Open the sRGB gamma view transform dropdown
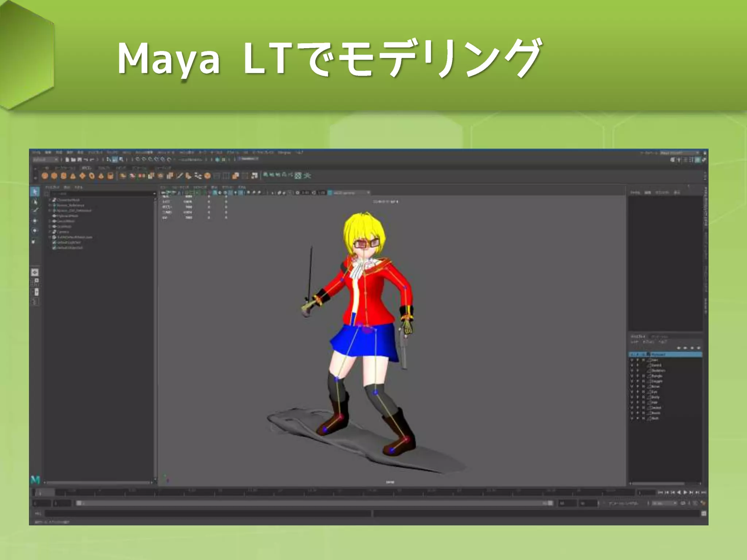Viewport: 747px width, 560px height. coord(349,192)
